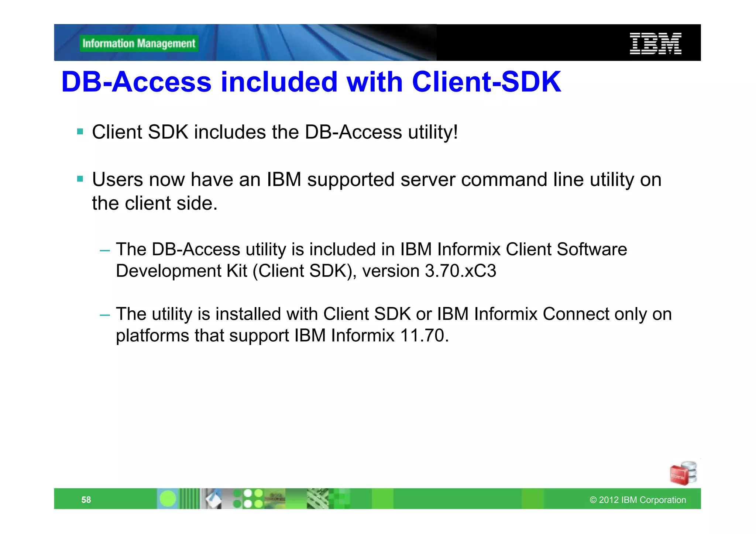The image size is (756, 534).
Task: Click the line 'The DB-Access utility is included in IBM Informix'
Action: tap(308, 249)
